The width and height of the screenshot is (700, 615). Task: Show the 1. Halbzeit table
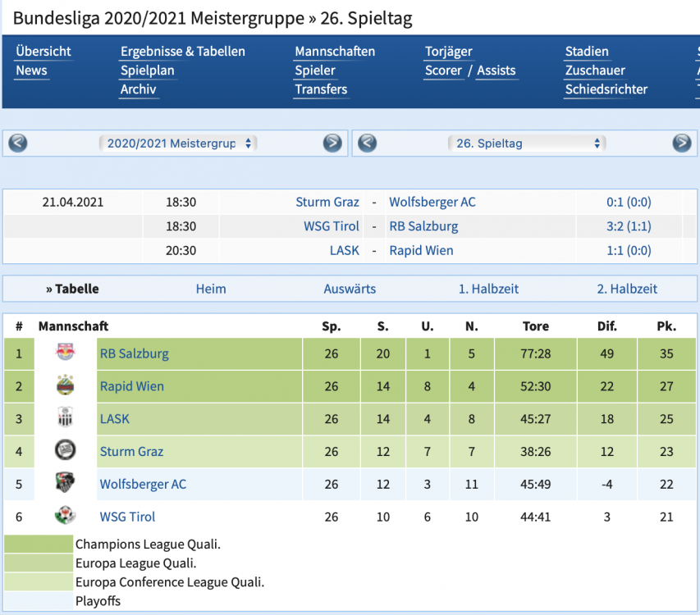click(488, 289)
